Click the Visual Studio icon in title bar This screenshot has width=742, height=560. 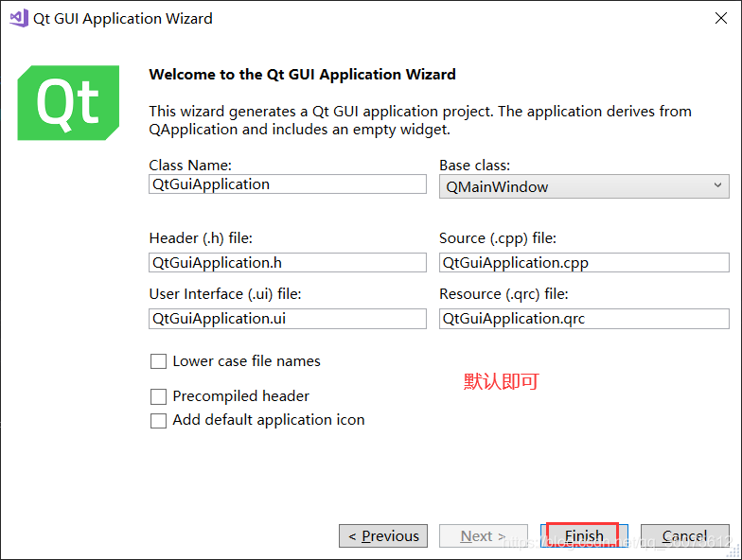coord(19,19)
